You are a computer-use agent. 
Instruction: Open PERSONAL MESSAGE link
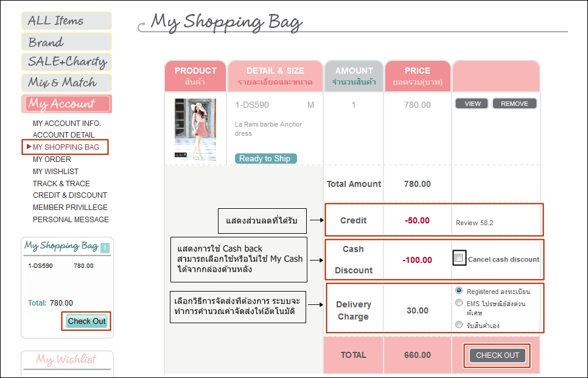pos(71,220)
